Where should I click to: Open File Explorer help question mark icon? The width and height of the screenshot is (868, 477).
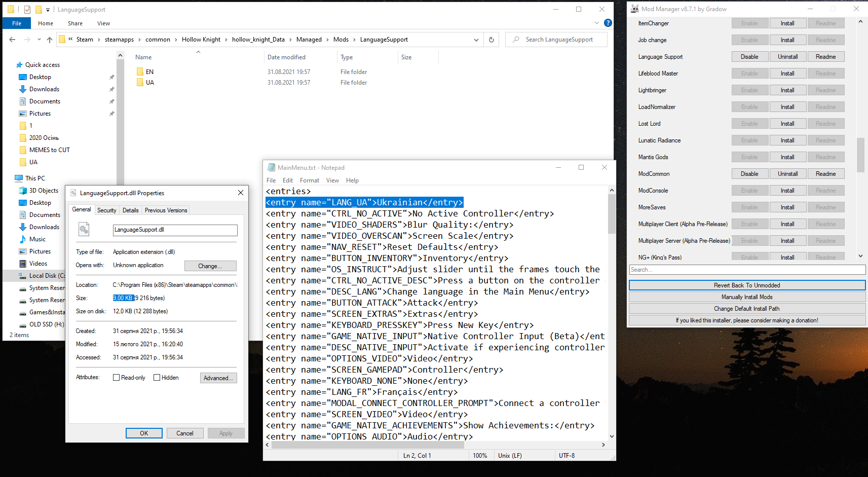click(608, 23)
